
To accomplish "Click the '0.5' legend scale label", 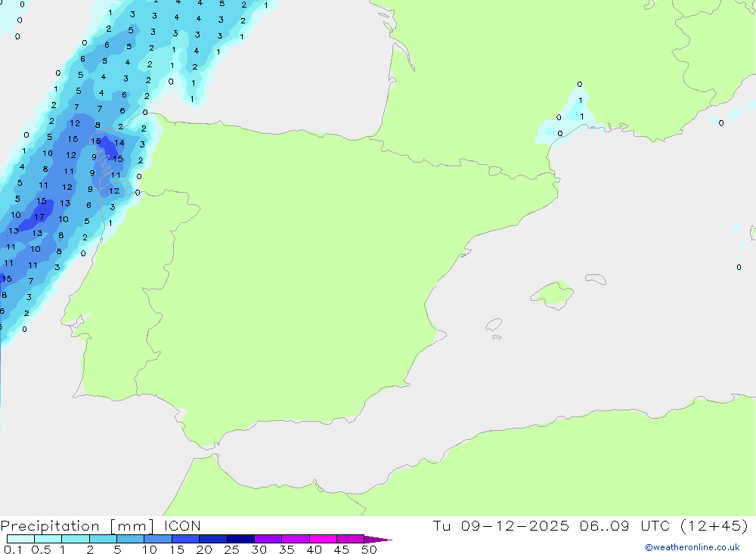I will [41, 549].
